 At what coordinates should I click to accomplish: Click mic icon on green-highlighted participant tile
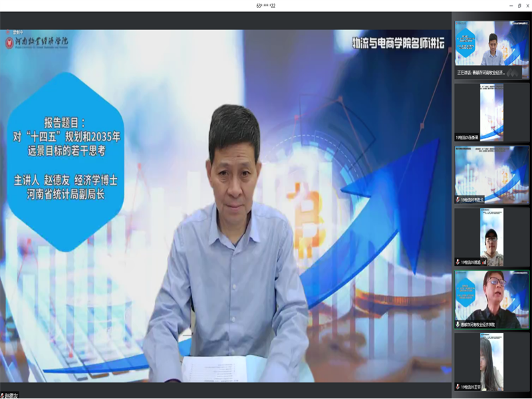coord(458,325)
